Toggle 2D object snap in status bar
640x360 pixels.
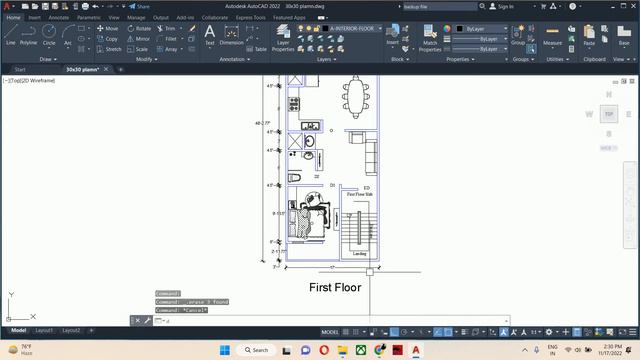pyautogui.click(x=448, y=332)
